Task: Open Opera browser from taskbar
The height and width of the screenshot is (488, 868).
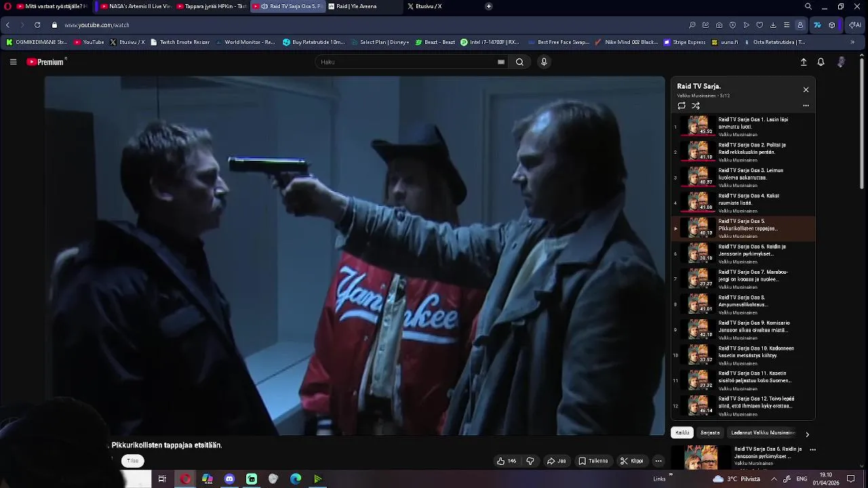Action: point(185,479)
